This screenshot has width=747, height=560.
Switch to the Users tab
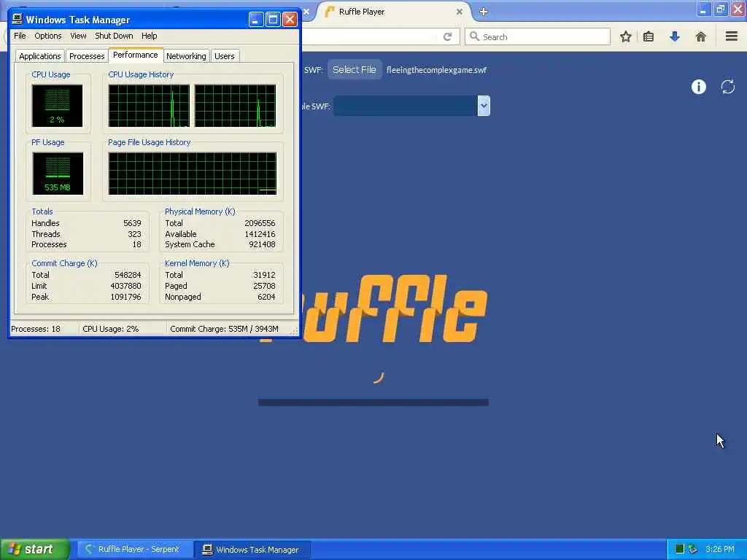point(225,56)
